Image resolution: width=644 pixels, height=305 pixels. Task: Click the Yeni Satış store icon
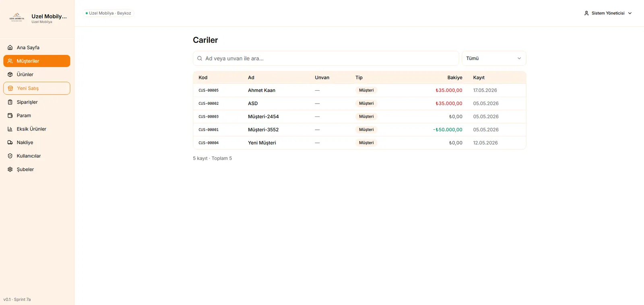10,88
